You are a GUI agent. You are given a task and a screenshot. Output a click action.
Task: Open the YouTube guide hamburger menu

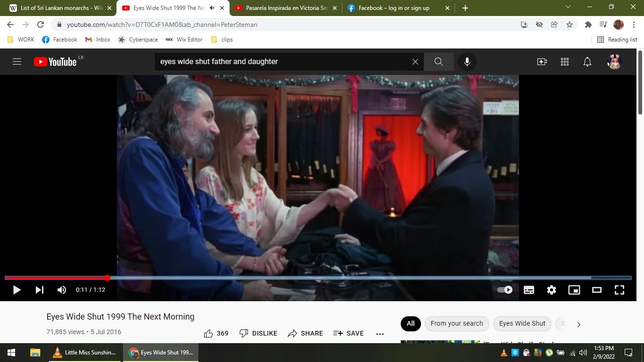point(17,62)
